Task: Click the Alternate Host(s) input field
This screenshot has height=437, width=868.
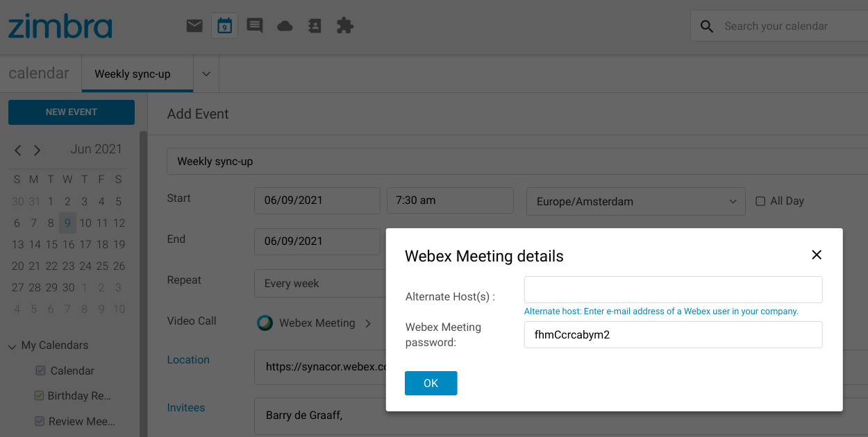Action: 673,289
